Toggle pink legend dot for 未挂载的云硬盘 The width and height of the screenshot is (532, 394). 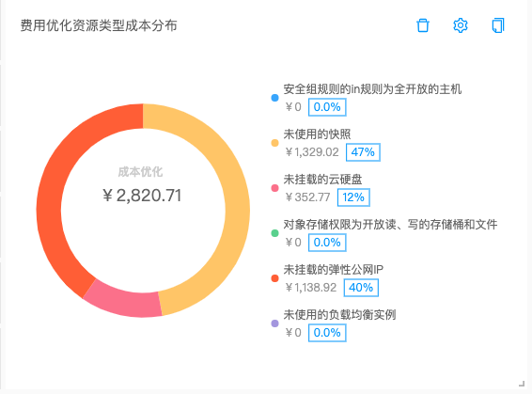274,188
